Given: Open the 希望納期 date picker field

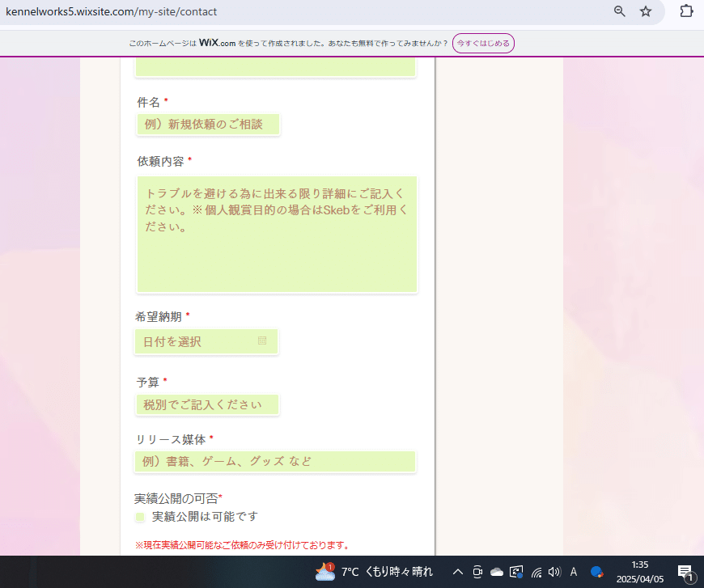Looking at the screenshot, I should pyautogui.click(x=206, y=341).
